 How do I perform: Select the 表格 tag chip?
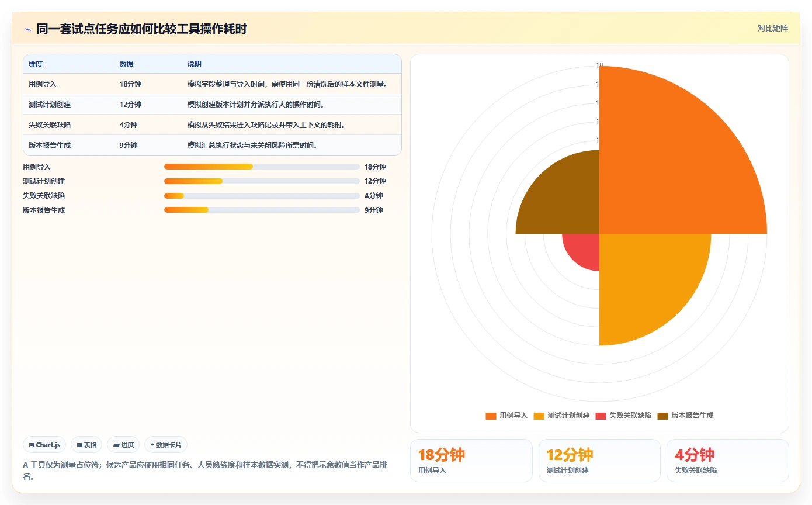click(86, 445)
